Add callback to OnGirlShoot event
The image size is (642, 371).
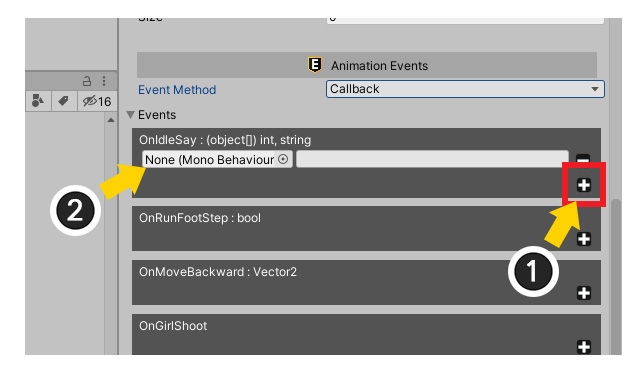click(584, 347)
